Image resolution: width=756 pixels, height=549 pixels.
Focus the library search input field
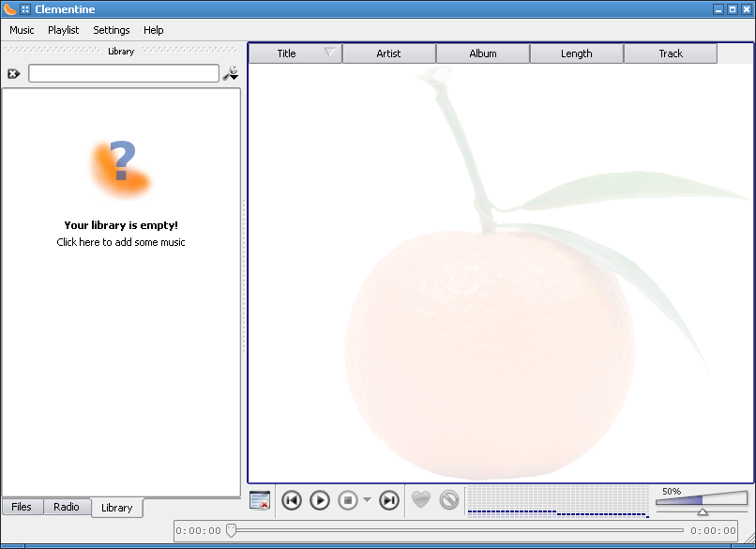[124, 73]
